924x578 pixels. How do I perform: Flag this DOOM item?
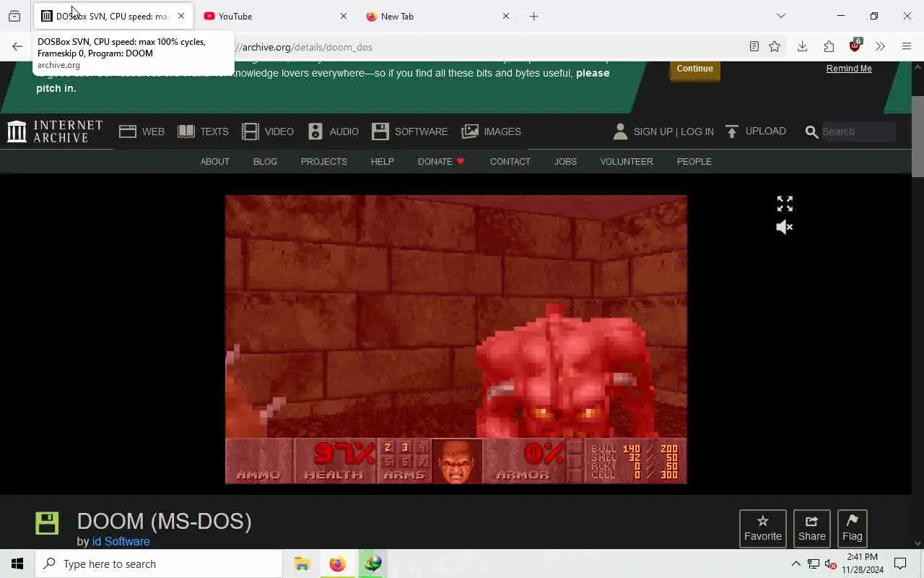tap(853, 529)
